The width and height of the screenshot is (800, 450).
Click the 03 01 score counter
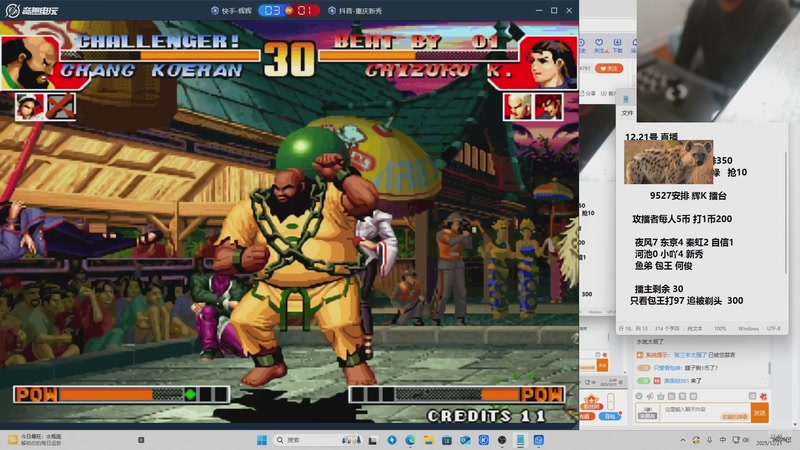(289, 10)
